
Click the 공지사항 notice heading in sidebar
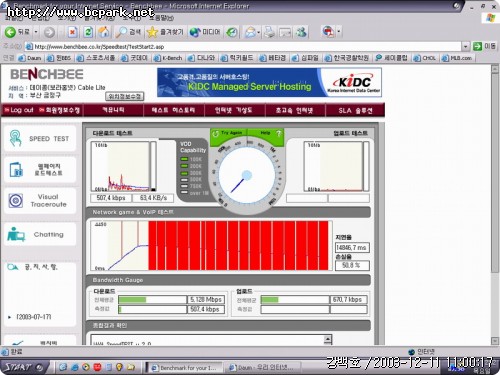tap(41, 267)
